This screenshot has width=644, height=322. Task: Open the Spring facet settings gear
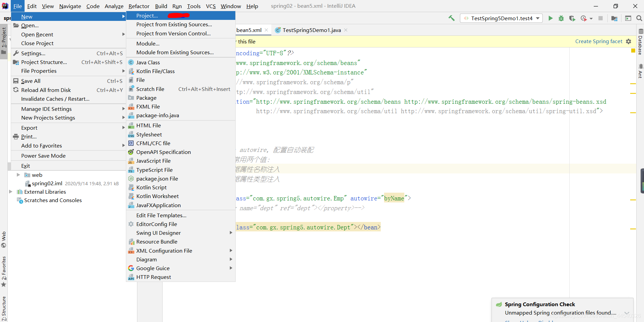tap(629, 41)
